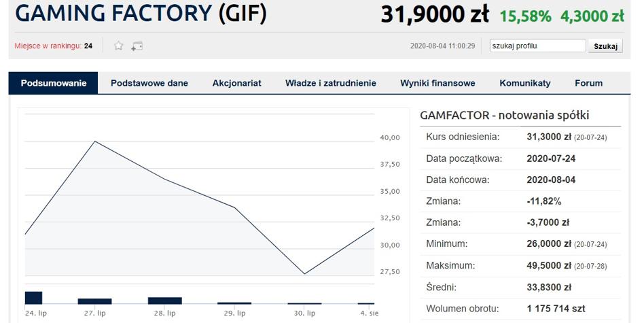The image size is (644, 323).
Task: Open the Akcjonariat tab
Action: [236, 83]
